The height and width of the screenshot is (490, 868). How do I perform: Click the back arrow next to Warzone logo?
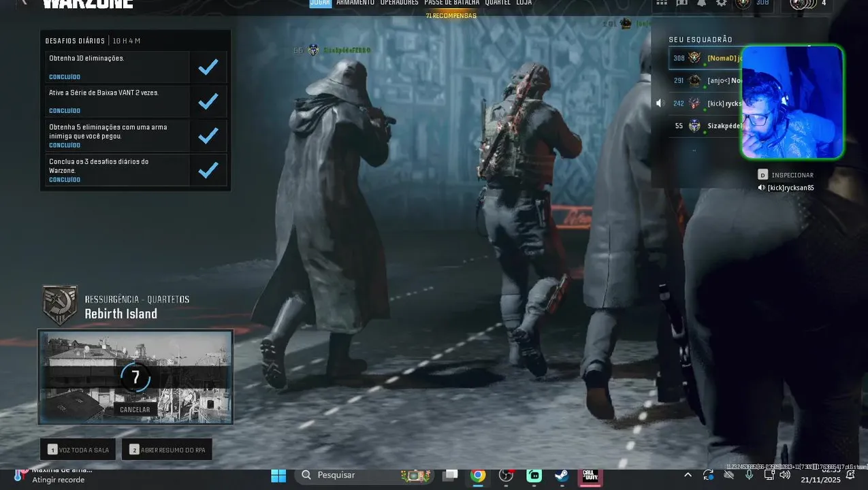click(25, 3)
